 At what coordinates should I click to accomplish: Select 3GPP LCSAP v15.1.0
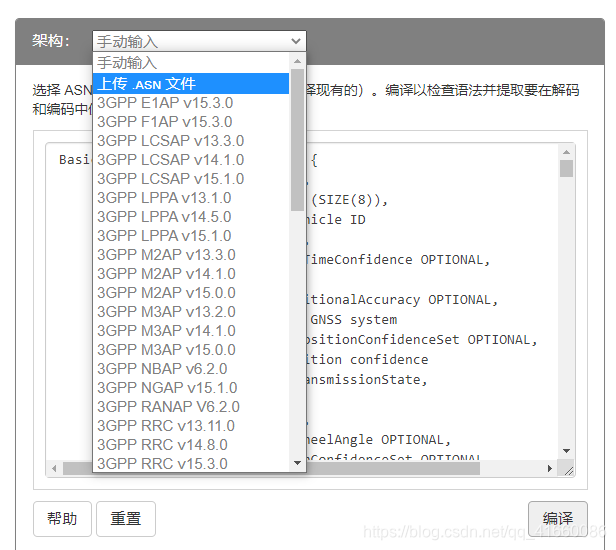pos(191,179)
